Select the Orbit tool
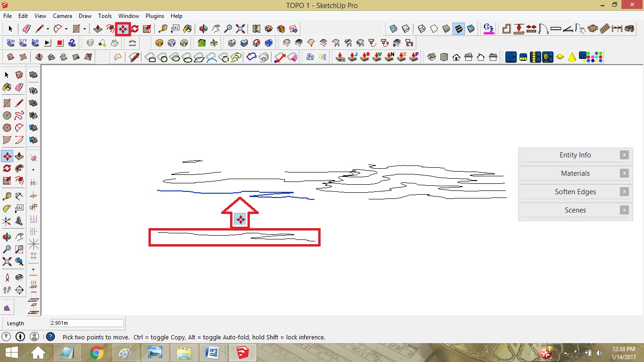644x362 pixels. (203, 29)
